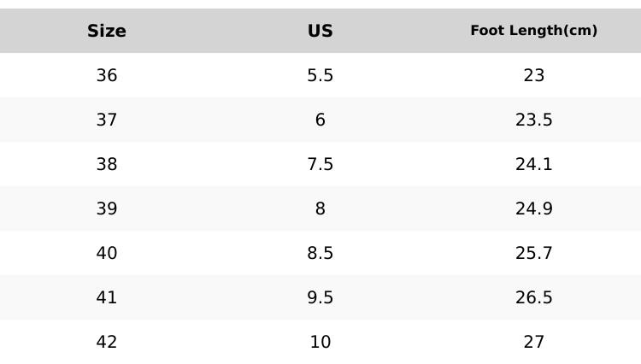This screenshot has width=641, height=364.
Task: Click the Foot Length(cm) header
Action: (x=533, y=31)
